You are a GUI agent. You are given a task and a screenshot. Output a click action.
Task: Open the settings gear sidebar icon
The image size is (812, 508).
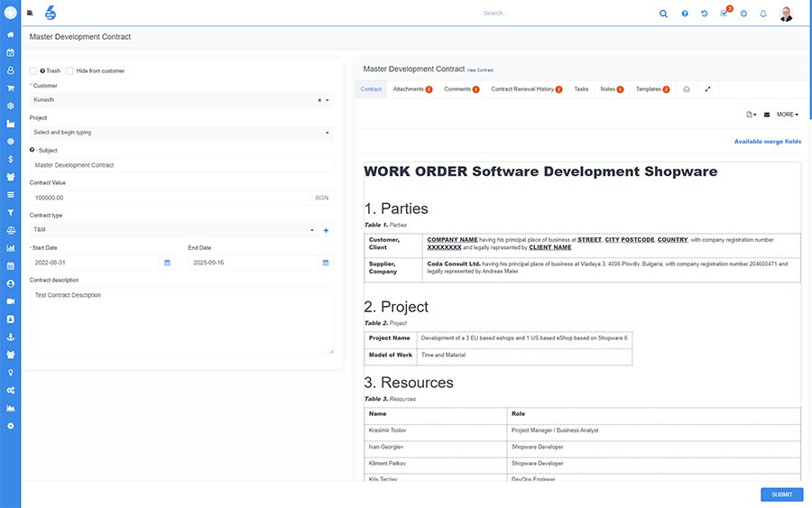(10, 426)
